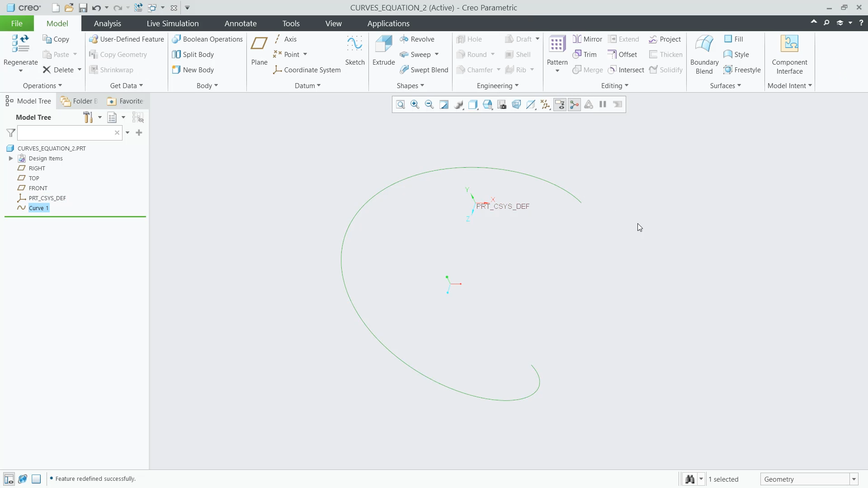Viewport: 868px width, 488px height.
Task: Click the Pause Simulation icon
Action: 603,105
